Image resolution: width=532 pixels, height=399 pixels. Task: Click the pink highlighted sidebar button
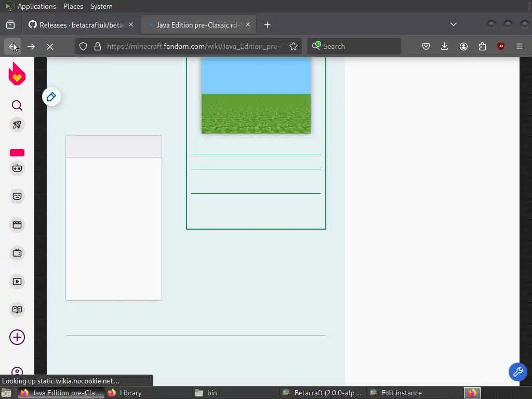(x=17, y=153)
